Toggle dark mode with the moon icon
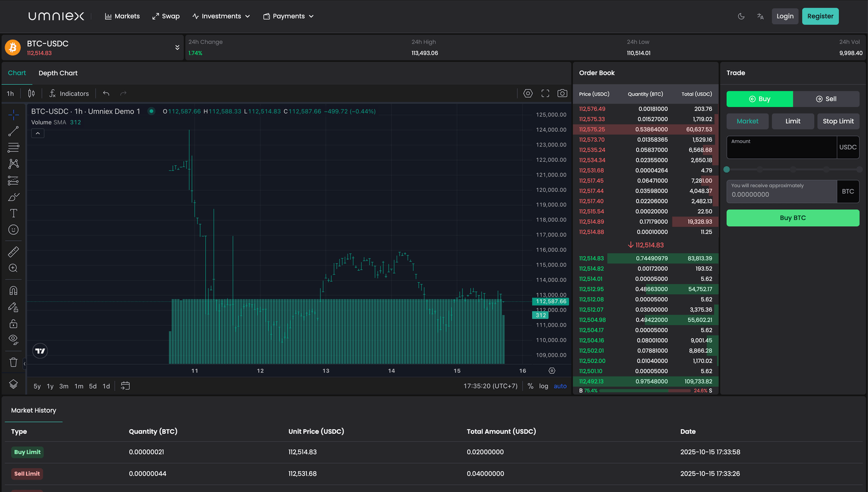 (x=741, y=16)
